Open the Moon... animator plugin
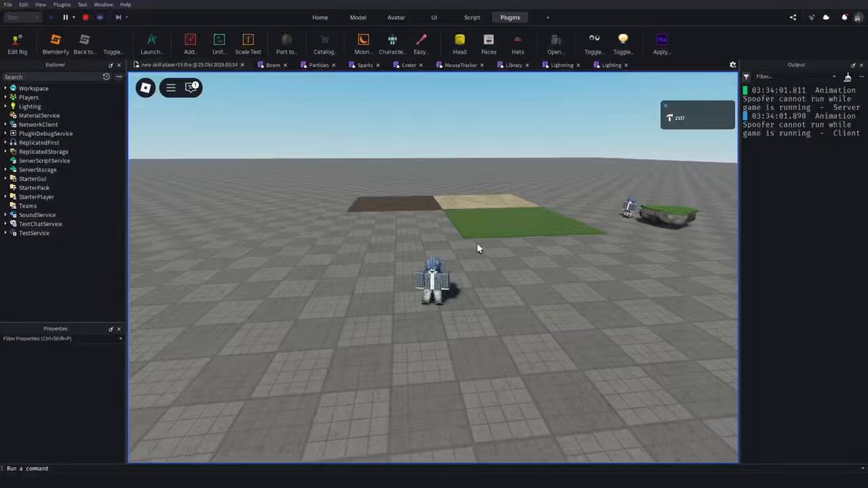Screen dimensions: 868x488 tap(363, 43)
